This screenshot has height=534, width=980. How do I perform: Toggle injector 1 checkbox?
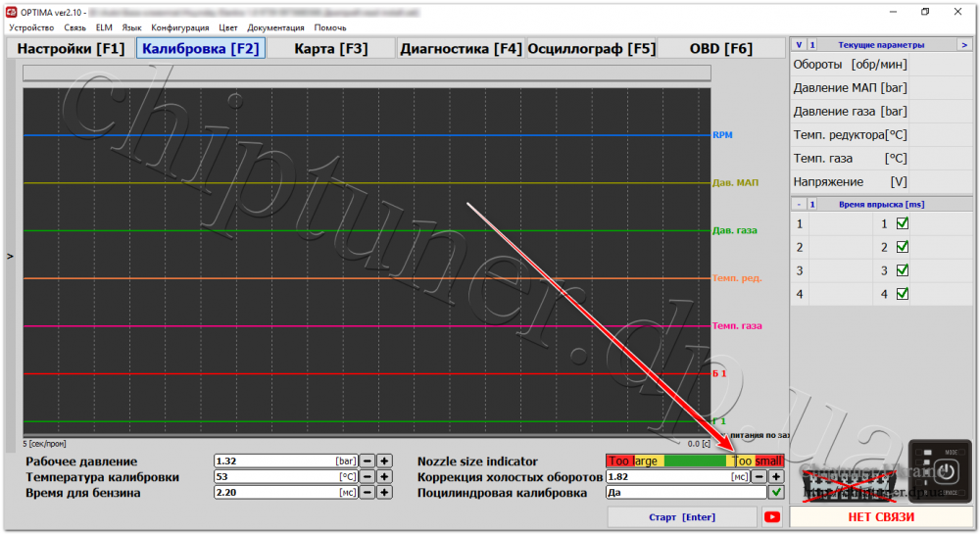(903, 223)
